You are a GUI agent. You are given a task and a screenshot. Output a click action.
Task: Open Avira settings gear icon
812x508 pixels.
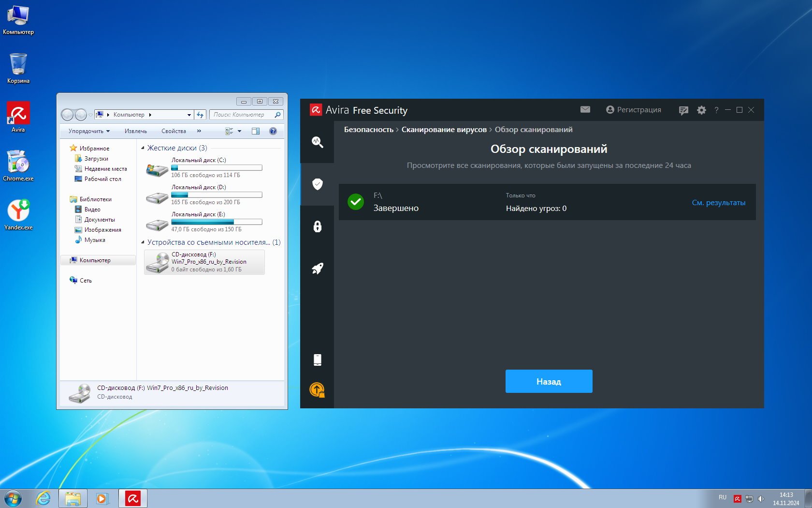coord(701,110)
